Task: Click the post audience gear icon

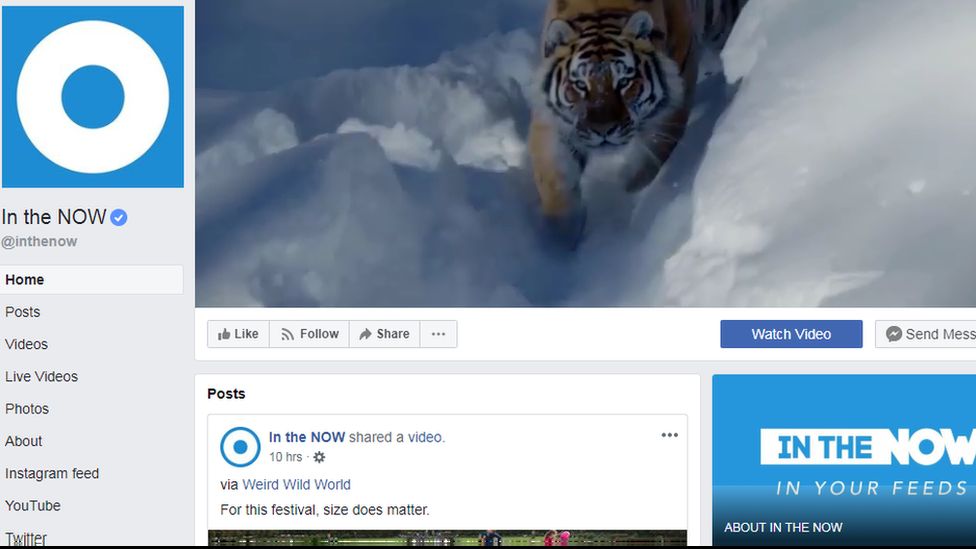Action: click(319, 458)
